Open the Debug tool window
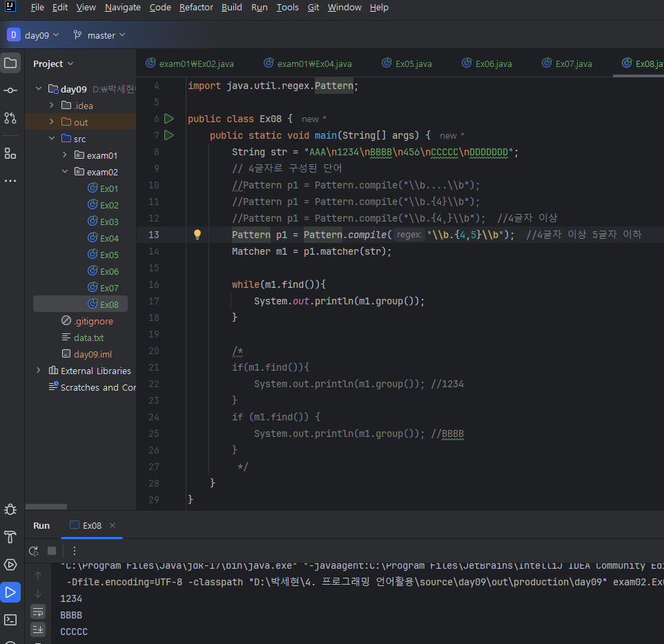The width and height of the screenshot is (664, 644). pos(10,509)
